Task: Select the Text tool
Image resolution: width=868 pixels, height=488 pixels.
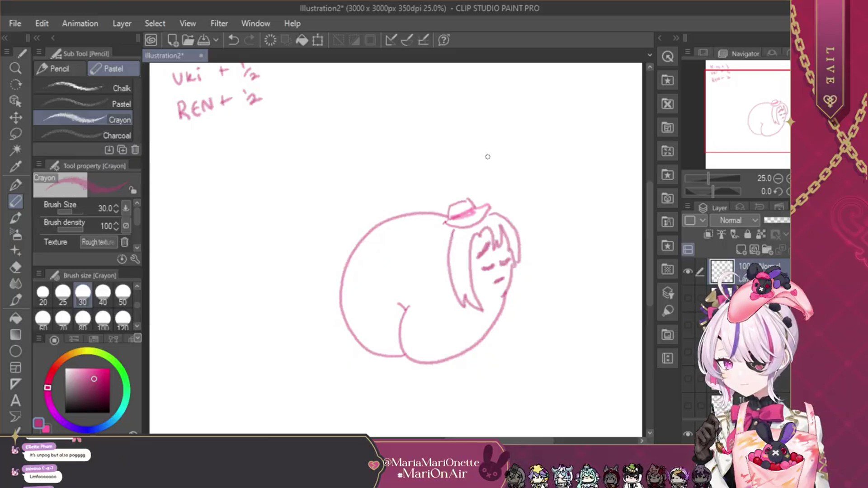Action: pyautogui.click(x=15, y=400)
